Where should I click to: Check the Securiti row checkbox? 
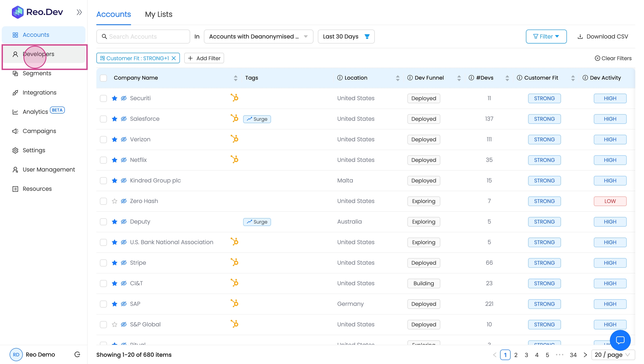point(103,98)
